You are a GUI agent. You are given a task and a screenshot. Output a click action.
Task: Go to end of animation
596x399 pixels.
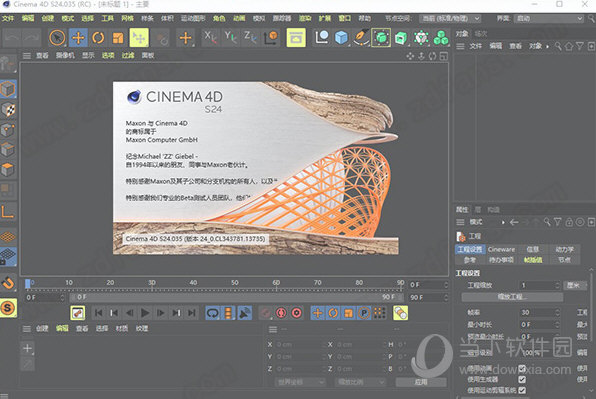point(192,313)
